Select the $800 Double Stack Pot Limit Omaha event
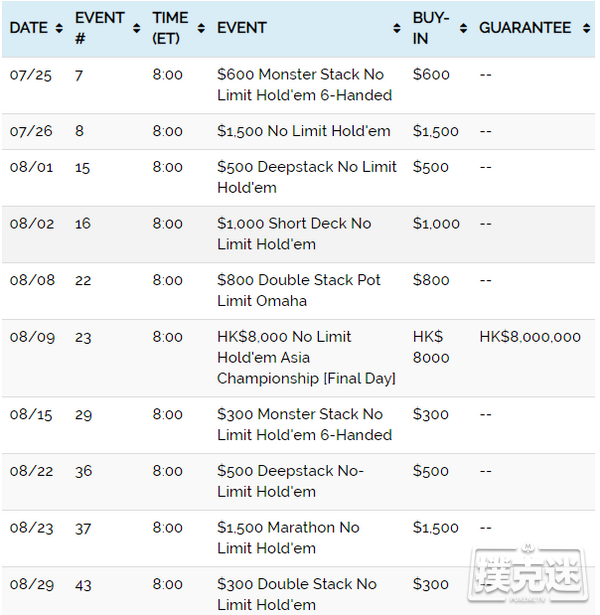 click(299, 290)
